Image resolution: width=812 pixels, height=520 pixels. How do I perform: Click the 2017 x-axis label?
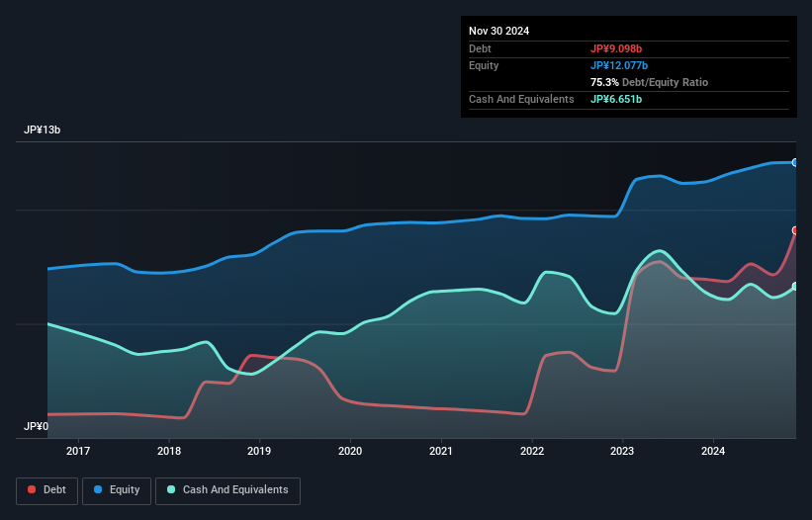pos(78,451)
